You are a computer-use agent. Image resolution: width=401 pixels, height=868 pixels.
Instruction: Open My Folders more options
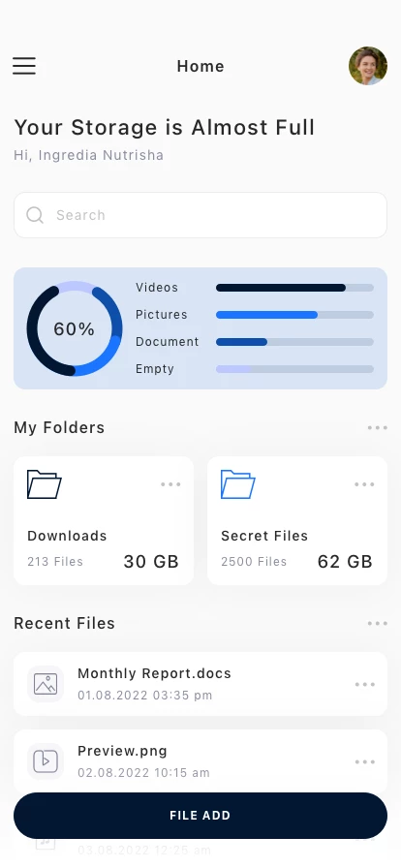click(377, 428)
